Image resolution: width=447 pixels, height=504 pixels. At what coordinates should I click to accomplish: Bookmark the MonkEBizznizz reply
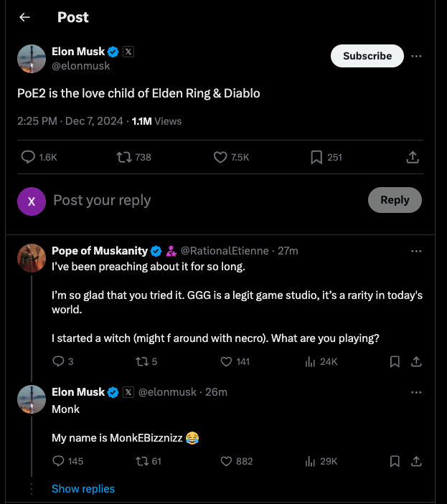394,461
